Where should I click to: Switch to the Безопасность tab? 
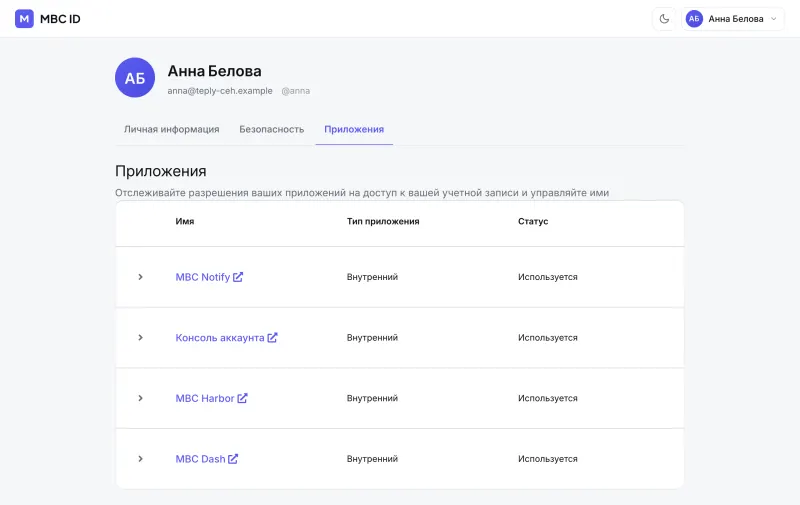tap(271, 130)
